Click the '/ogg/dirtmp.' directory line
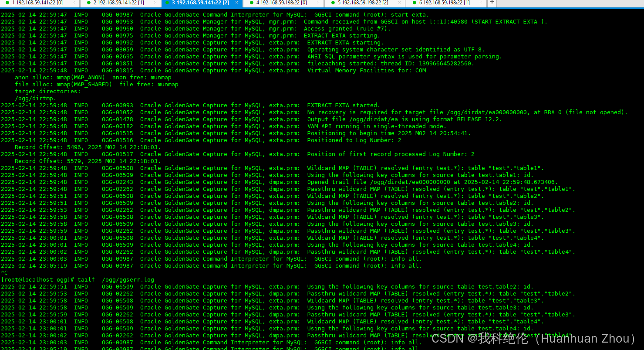 [36, 99]
